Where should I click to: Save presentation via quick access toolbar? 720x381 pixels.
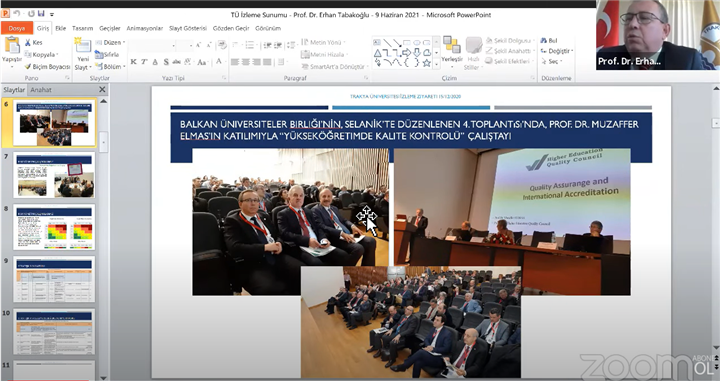[x=41, y=14]
